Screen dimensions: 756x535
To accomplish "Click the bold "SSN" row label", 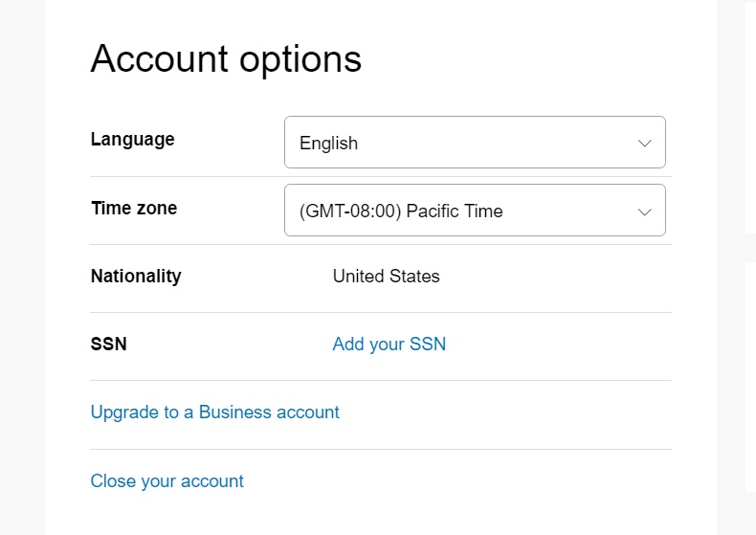I will point(108,344).
